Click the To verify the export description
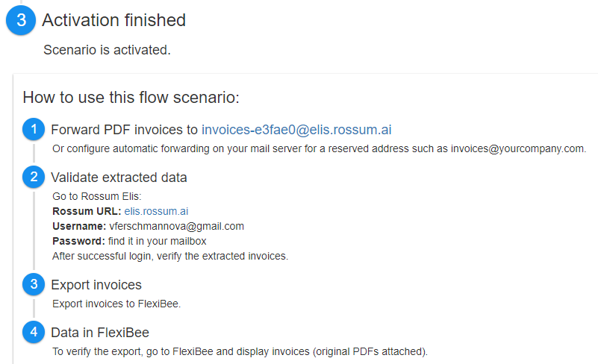The image size is (598, 364). 240,351
